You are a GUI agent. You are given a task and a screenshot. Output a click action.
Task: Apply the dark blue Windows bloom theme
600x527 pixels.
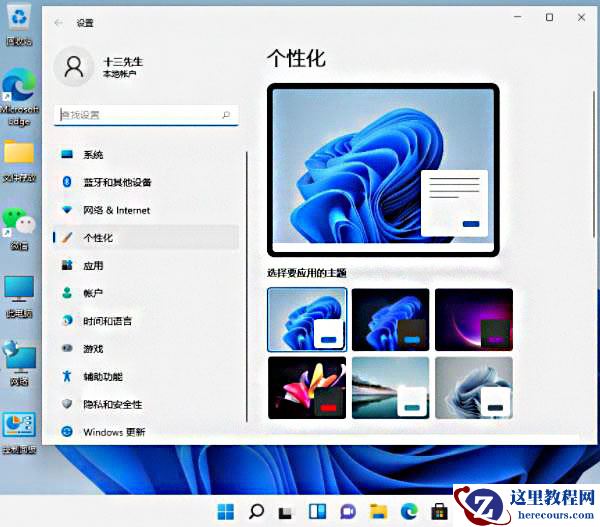(x=390, y=320)
